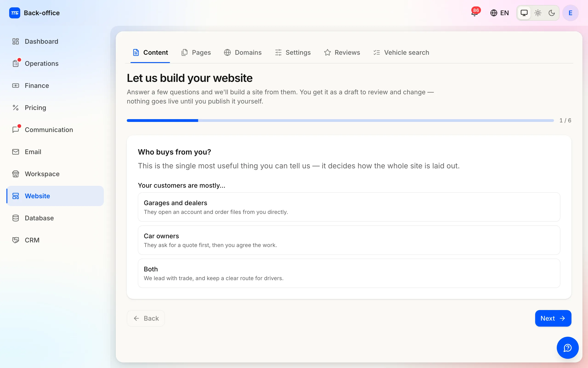Click the Dashboard sidebar icon
This screenshot has width=588, height=368.
16,41
